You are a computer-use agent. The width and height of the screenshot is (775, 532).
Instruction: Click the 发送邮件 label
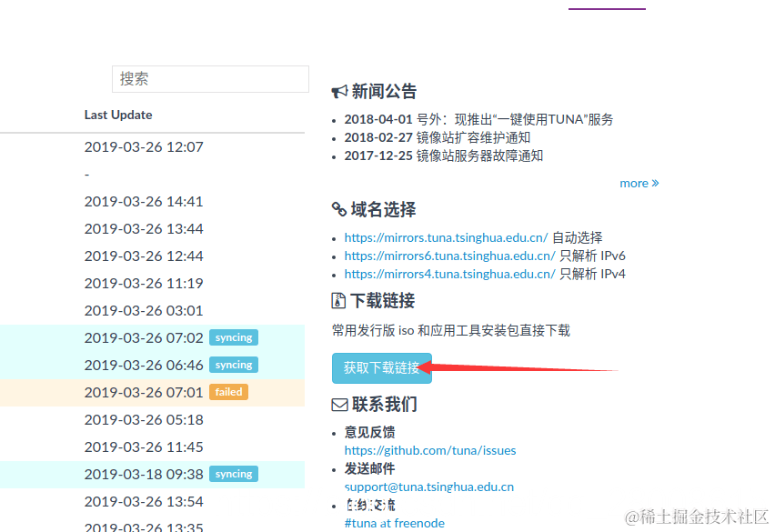(369, 468)
